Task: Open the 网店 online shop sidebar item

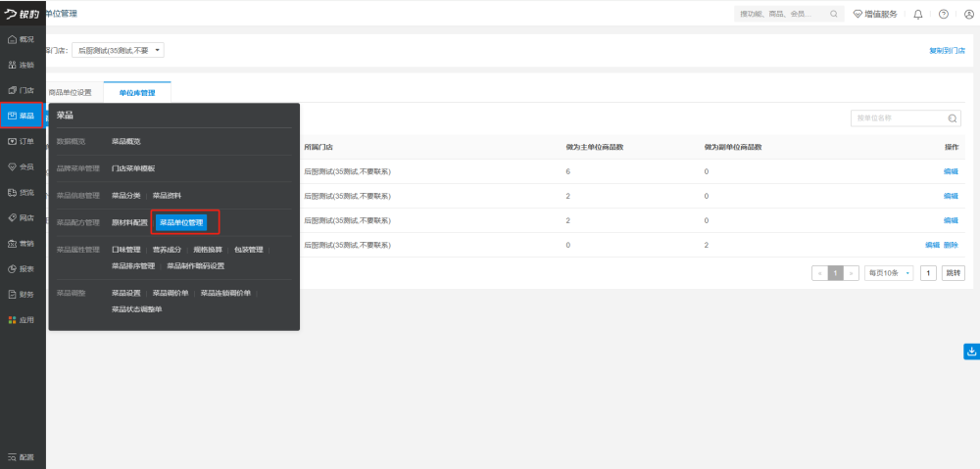Action: [22, 218]
